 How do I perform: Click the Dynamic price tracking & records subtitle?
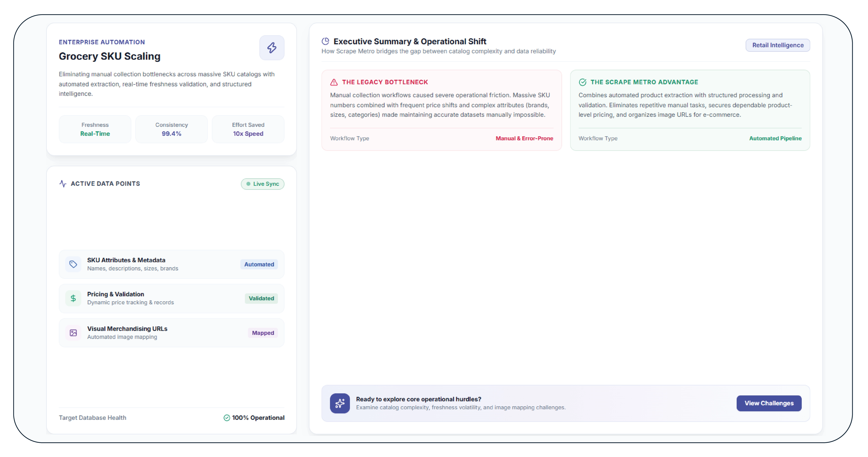(x=130, y=302)
